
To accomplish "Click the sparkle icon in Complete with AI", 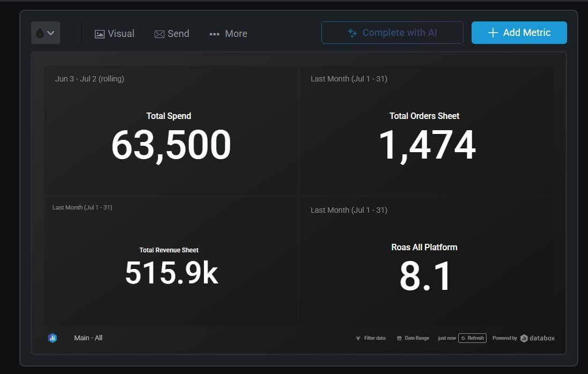I will pos(352,33).
